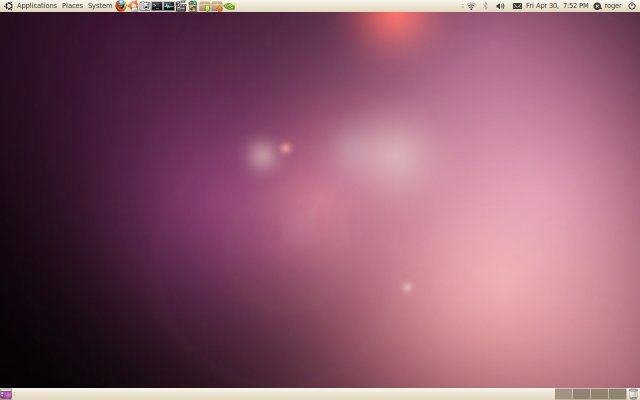Viewport: 640px width, 400px height.
Task: Switch to the last workspace
Action: (618, 394)
